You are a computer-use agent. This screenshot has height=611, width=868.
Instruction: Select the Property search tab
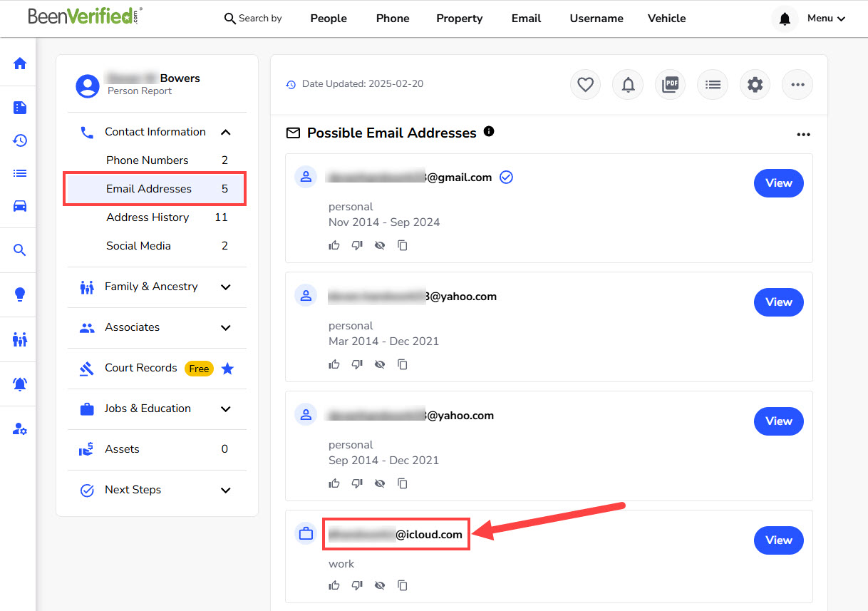point(460,19)
